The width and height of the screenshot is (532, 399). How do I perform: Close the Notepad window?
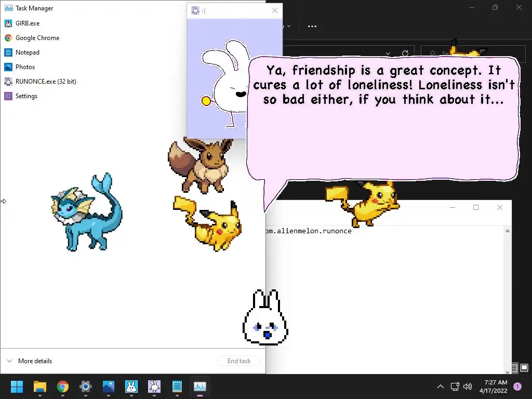499,207
